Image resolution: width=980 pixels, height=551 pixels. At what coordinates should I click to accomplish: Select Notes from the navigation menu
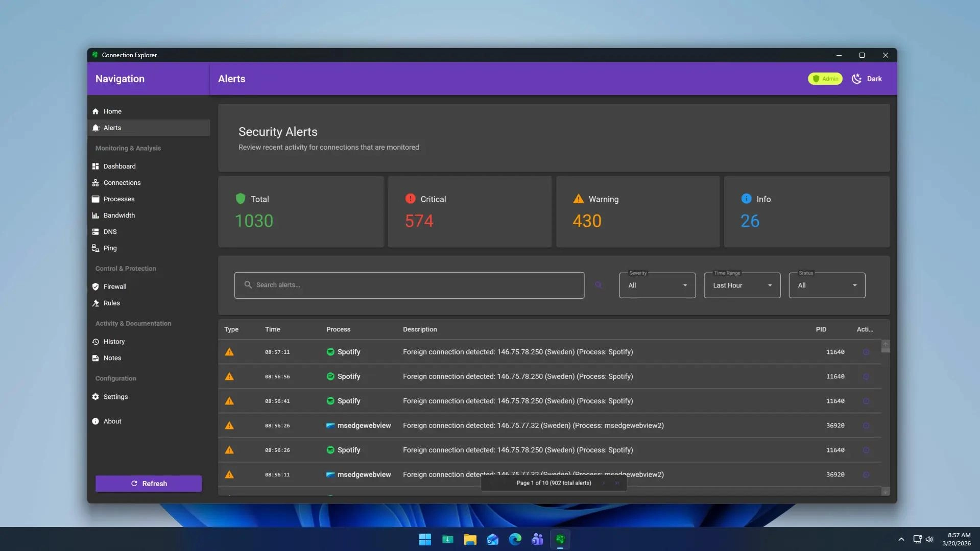(95, 358)
